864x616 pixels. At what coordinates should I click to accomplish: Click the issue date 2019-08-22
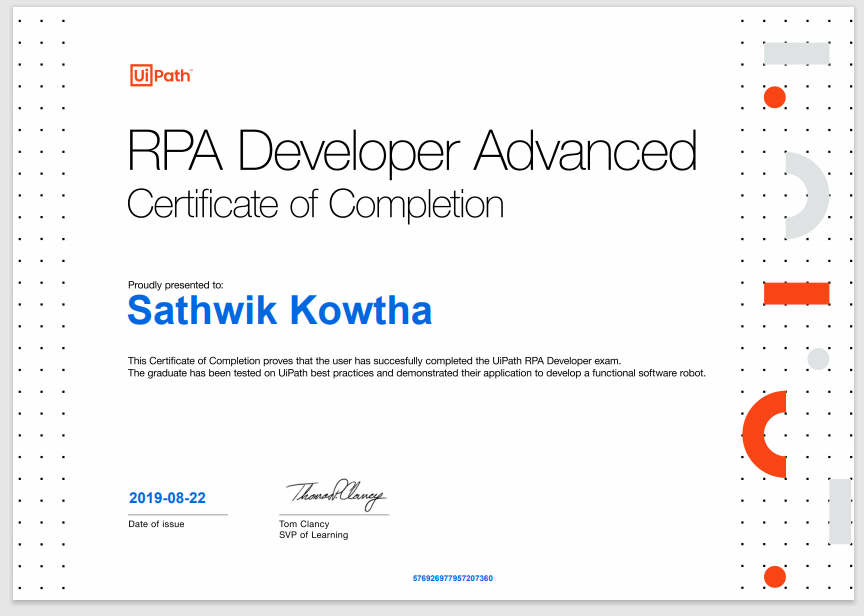167,497
